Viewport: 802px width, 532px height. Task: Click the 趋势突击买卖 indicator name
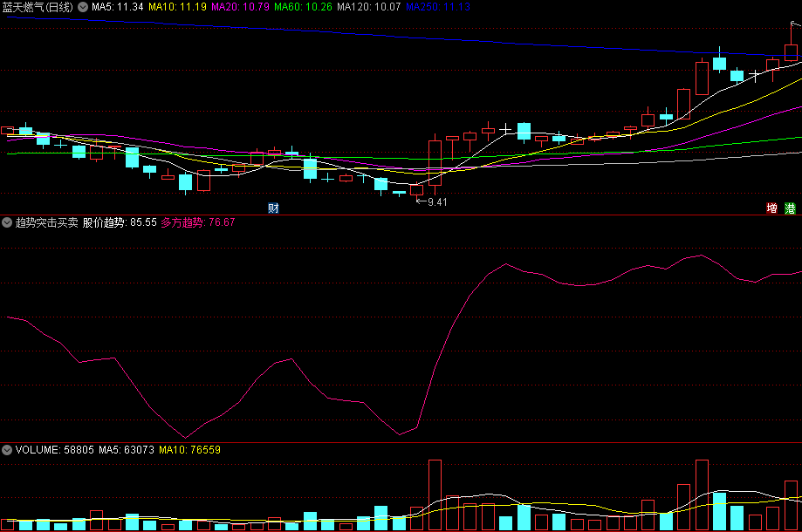tap(46, 222)
